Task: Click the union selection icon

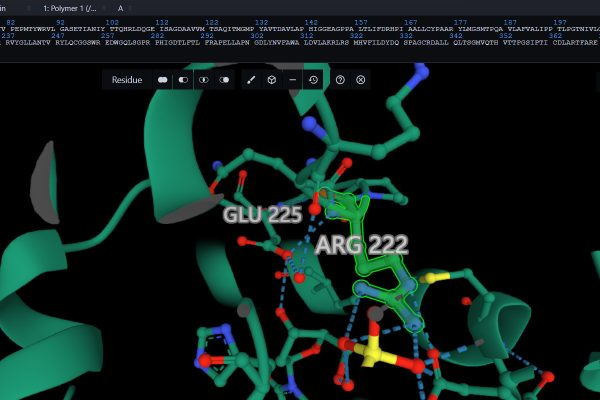Action: click(163, 79)
